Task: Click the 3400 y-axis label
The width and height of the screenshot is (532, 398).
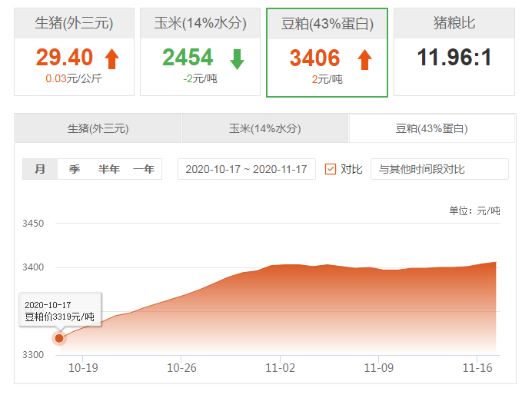Action: (x=33, y=267)
